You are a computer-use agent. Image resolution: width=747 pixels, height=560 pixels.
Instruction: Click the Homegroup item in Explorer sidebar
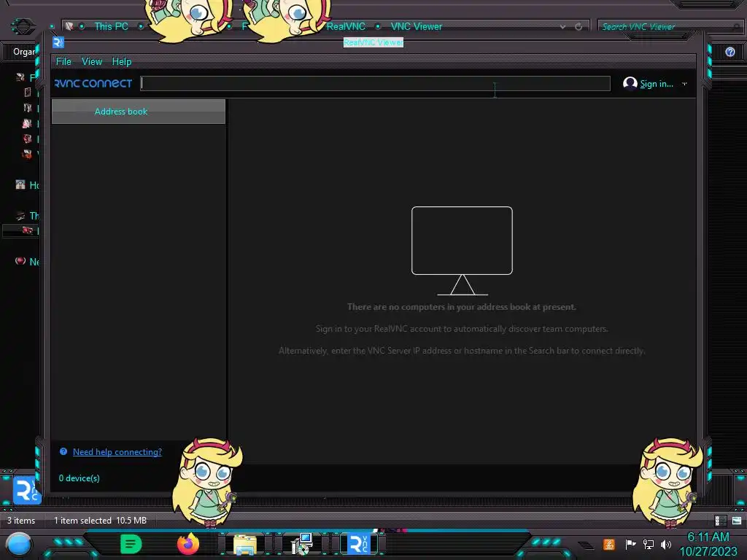tap(28, 184)
